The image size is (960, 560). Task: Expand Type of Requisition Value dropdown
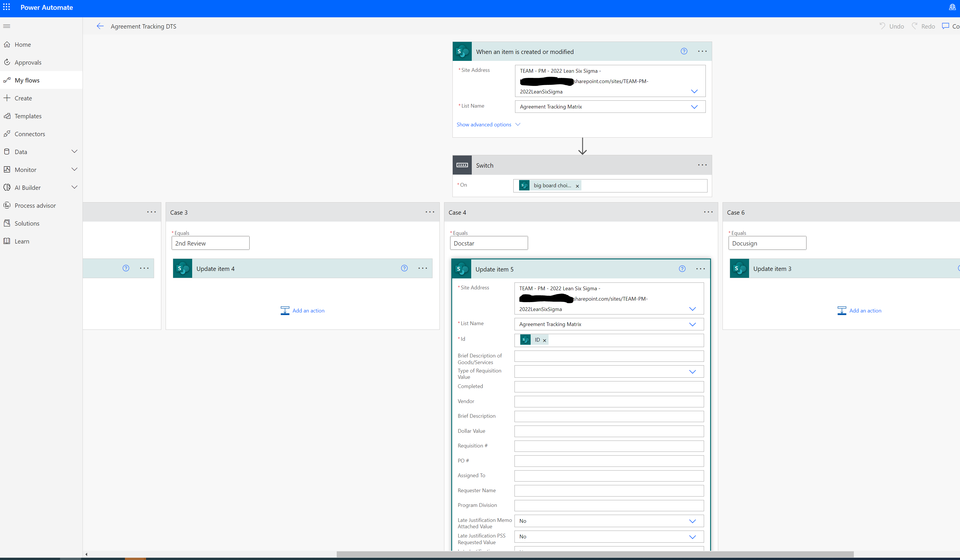tap(693, 372)
